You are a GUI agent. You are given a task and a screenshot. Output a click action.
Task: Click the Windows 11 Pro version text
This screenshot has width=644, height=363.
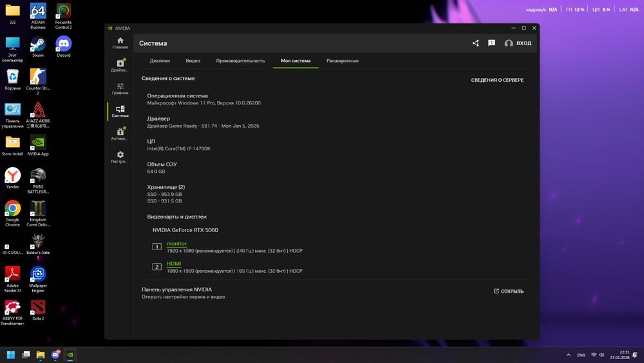pyautogui.click(x=204, y=103)
